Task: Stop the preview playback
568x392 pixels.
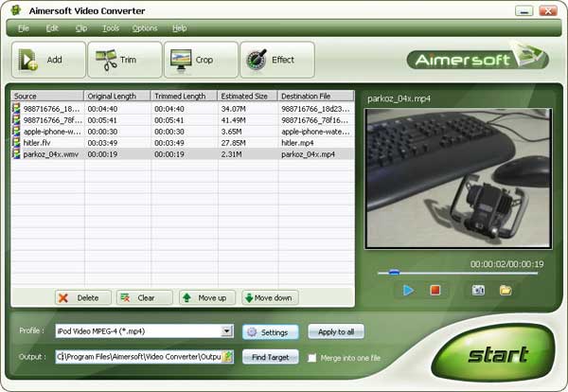Action: [x=435, y=290]
